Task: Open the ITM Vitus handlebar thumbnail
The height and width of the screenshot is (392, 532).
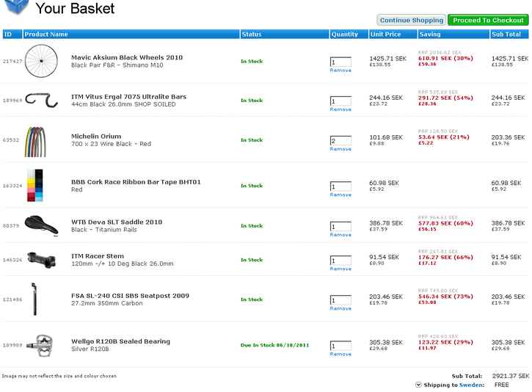Action: click(x=41, y=100)
